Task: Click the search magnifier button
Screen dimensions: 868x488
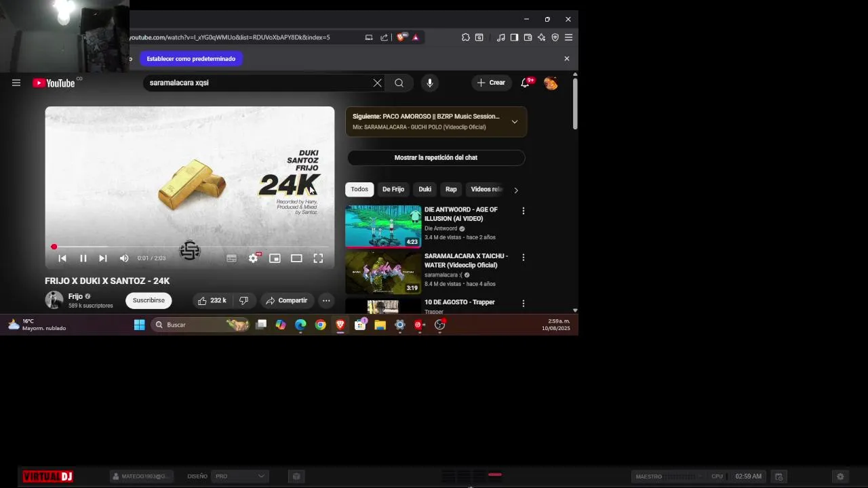Action: (x=399, y=83)
